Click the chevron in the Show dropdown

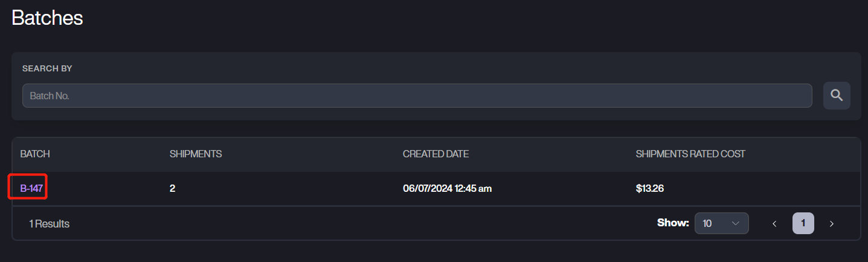coord(736,223)
